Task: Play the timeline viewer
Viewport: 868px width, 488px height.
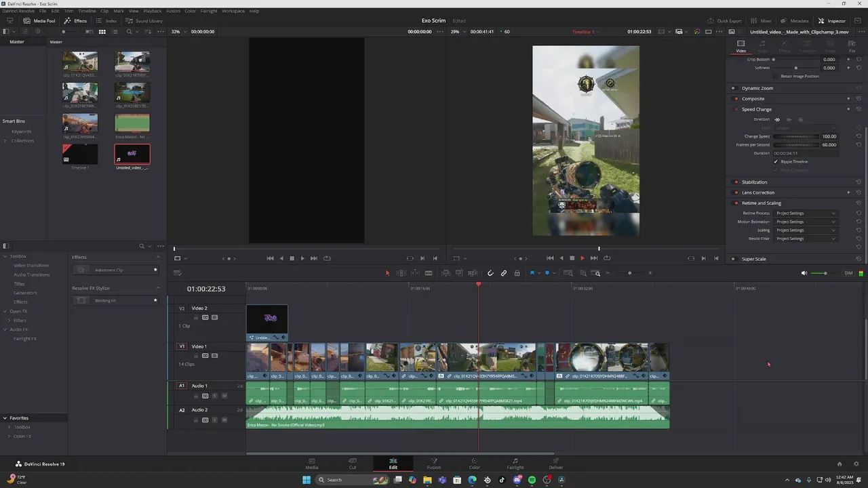Action: click(x=583, y=258)
